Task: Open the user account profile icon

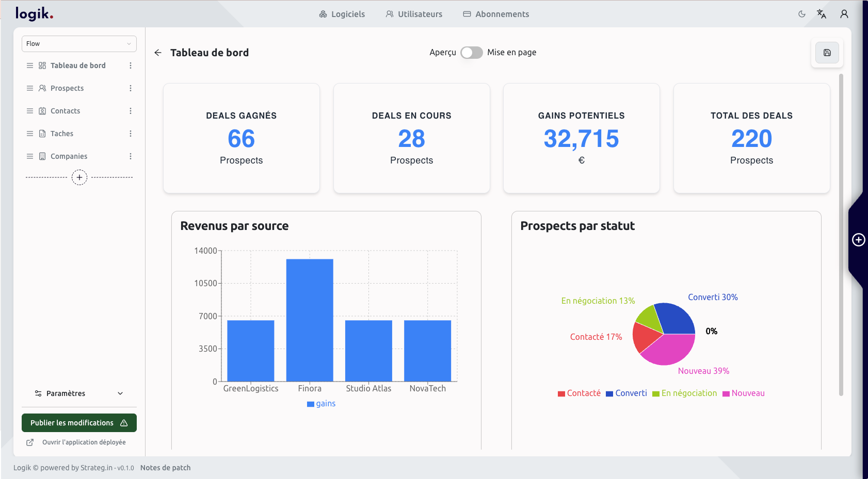Action: pos(844,14)
